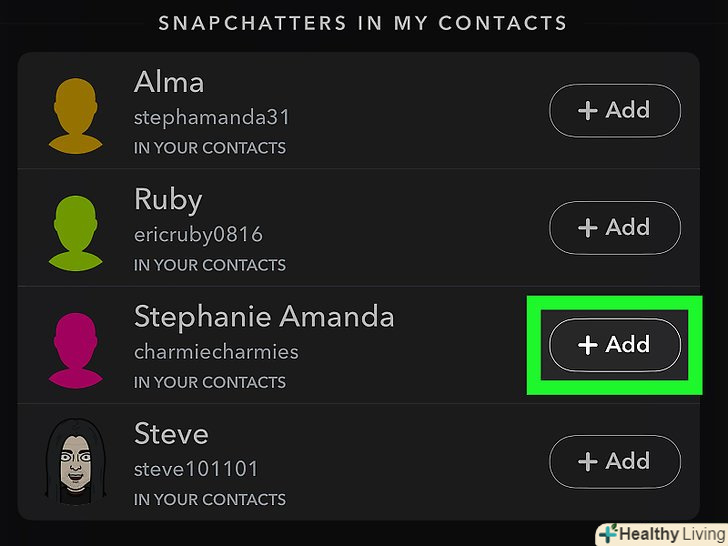Add Ruby as a friend
Screen dimensions: 728x546
pyautogui.click(x=615, y=227)
